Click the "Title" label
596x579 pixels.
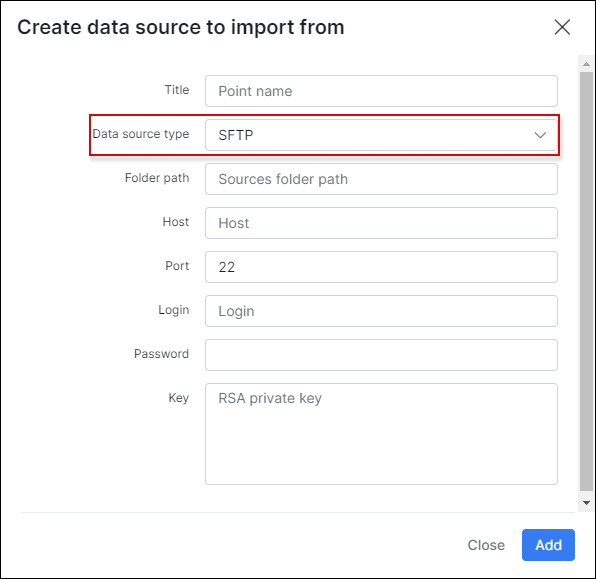point(177,90)
